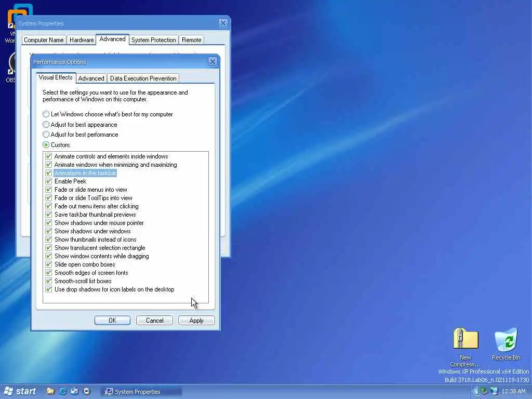Viewport: 532px width, 399px height.
Task: Switch to Hardware tab in System Properties
Action: 82,39
